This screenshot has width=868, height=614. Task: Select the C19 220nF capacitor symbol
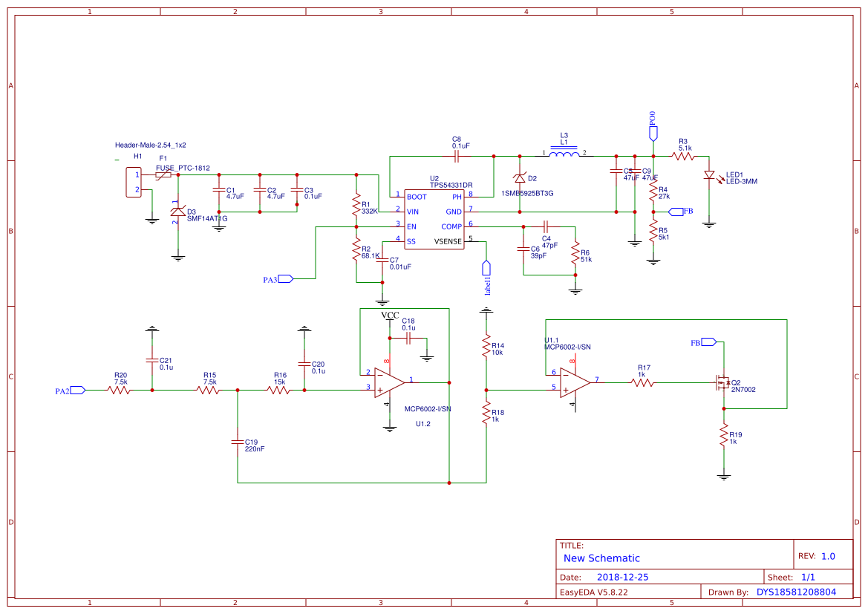click(x=238, y=442)
